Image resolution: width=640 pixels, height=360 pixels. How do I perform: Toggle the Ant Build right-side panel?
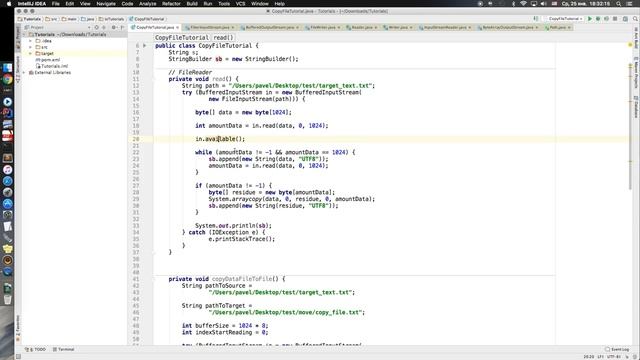point(636,38)
